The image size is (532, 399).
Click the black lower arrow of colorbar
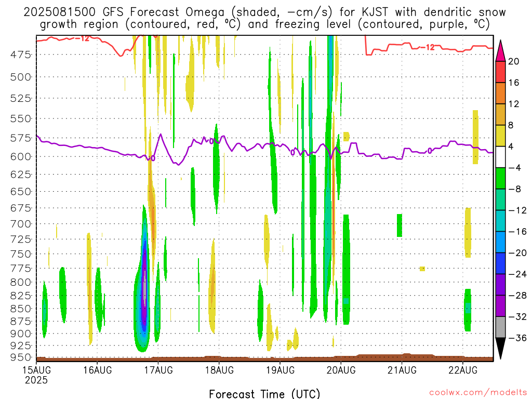[x=500, y=348]
